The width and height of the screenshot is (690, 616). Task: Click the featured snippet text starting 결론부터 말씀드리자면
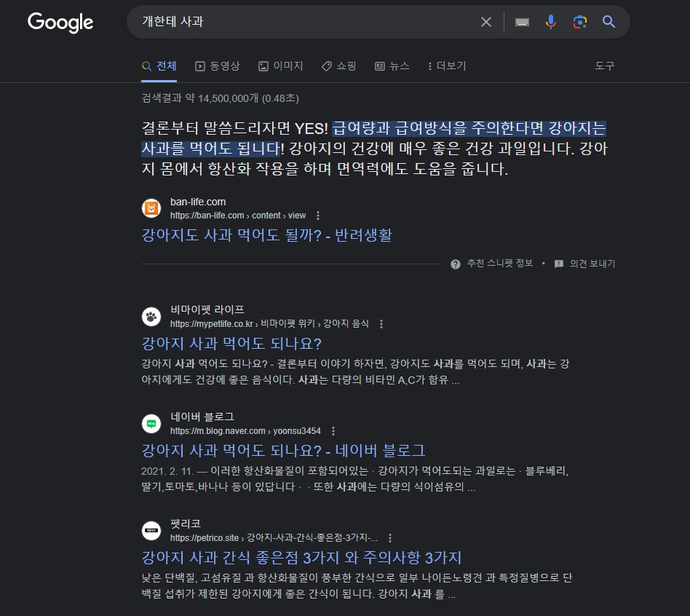(375, 149)
